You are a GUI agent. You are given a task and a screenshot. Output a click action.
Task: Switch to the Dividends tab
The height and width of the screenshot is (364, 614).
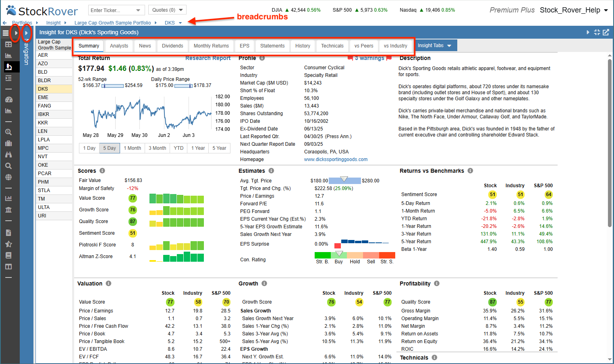click(x=172, y=46)
